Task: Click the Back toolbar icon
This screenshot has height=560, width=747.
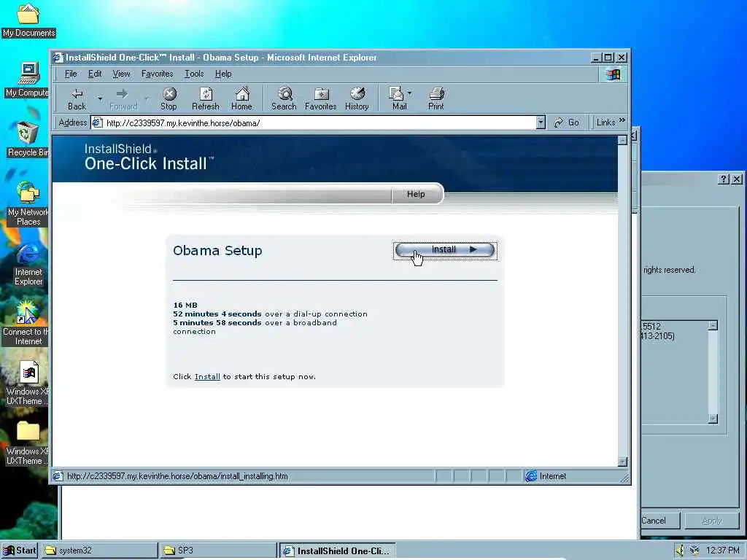Action: point(77,99)
